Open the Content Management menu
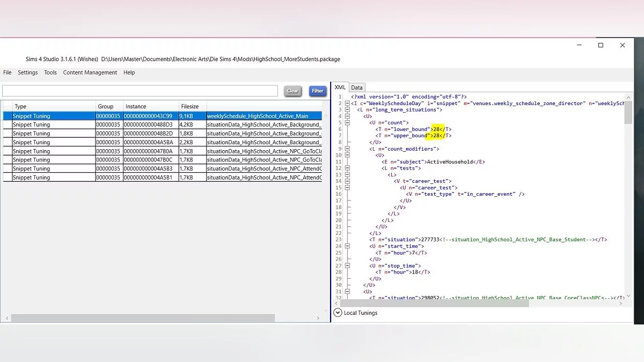644x362 pixels. [x=90, y=72]
